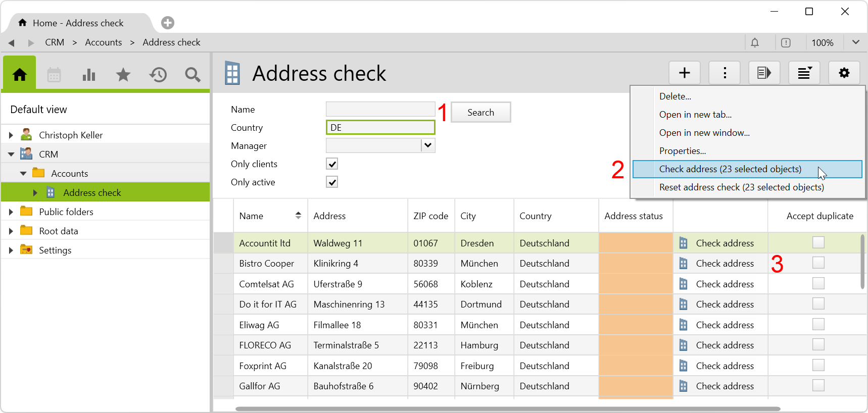This screenshot has height=413, width=868.
Task: Uncheck the Only clients checkbox
Action: (x=332, y=164)
